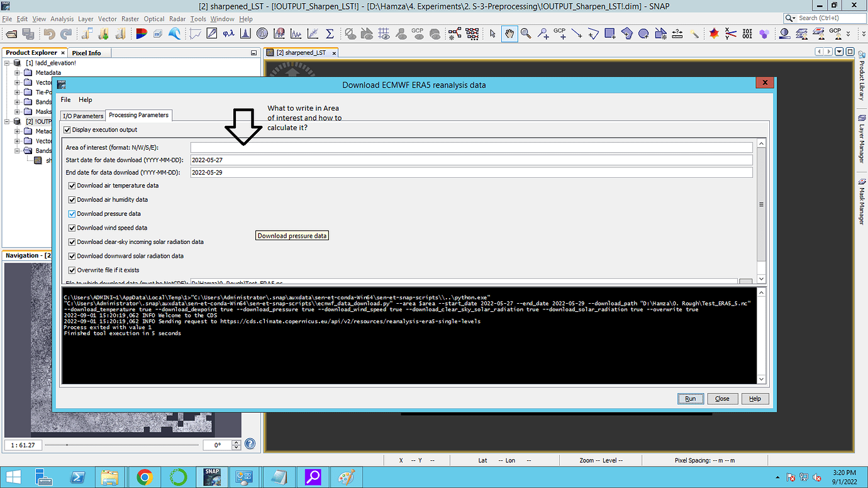The height and width of the screenshot is (488, 868).
Task: Expand Metadata under product [2]
Action: pyautogui.click(x=18, y=131)
